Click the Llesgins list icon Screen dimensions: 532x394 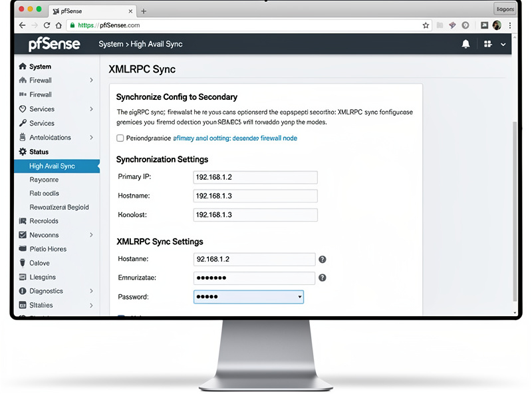tap(23, 277)
